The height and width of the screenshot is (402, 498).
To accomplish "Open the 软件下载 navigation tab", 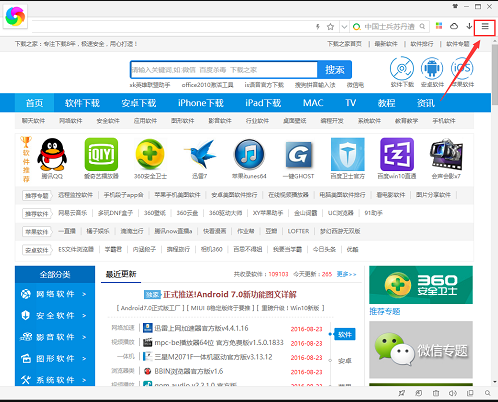I will [x=82, y=103].
